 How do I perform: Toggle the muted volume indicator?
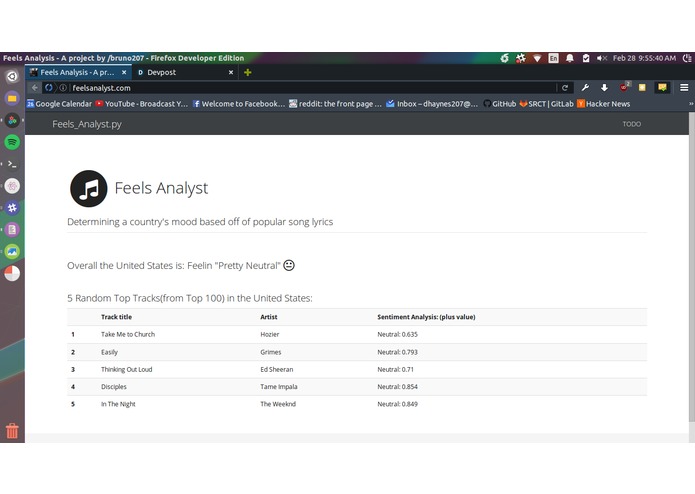click(x=601, y=58)
